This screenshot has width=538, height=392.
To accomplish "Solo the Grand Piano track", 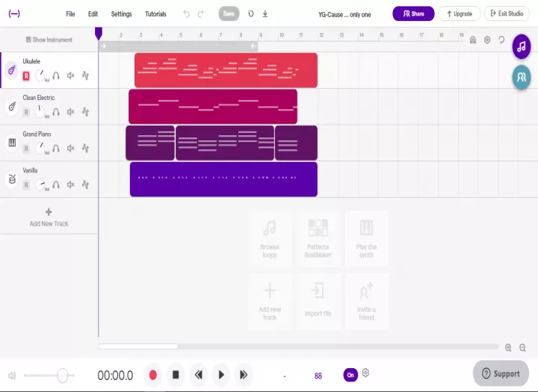I will (x=56, y=148).
